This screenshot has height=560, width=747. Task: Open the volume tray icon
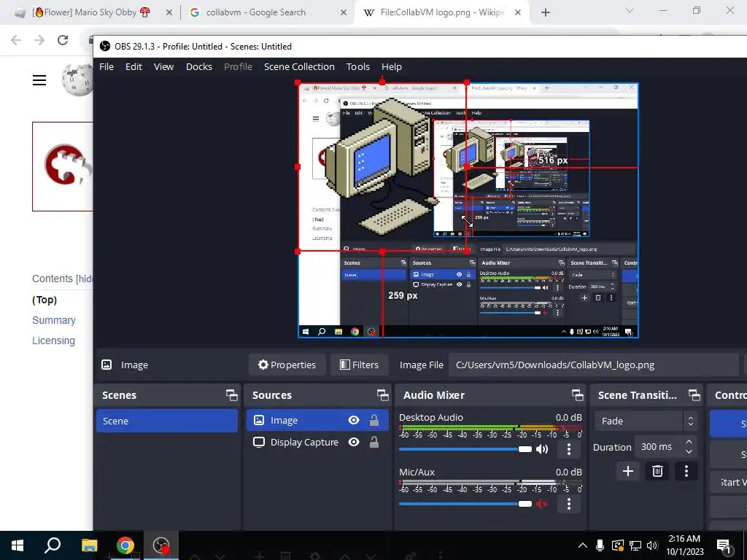tap(653, 545)
